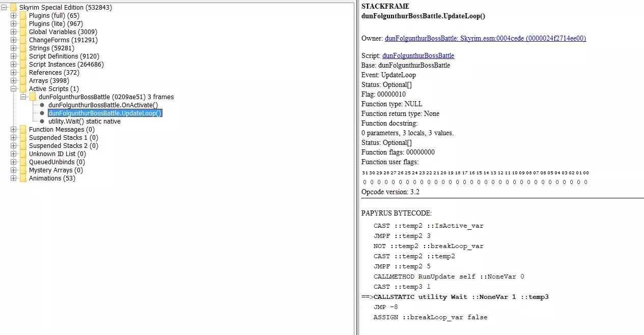Click the ASSIGN ::breakLoop_var false line
Viewport: 644px width, 335px height.
point(430,317)
